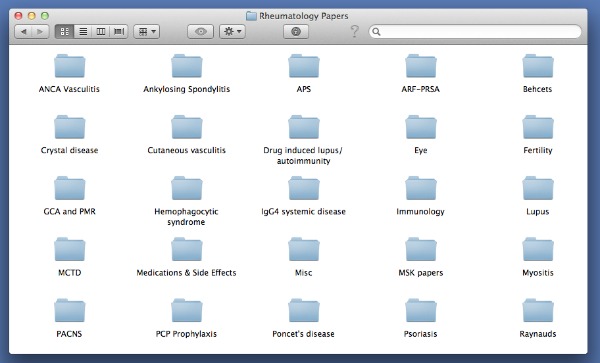Select the Raynauds folder icon
600x363 pixels.
pyautogui.click(x=538, y=311)
